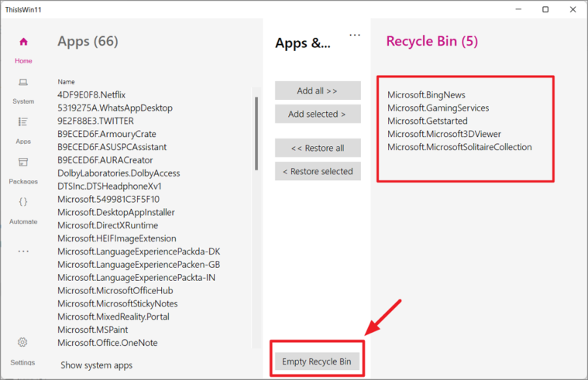Select Microsoft.MicrosoftSolitaireCollection in Recycle Bin
The image size is (588, 380).
(459, 147)
